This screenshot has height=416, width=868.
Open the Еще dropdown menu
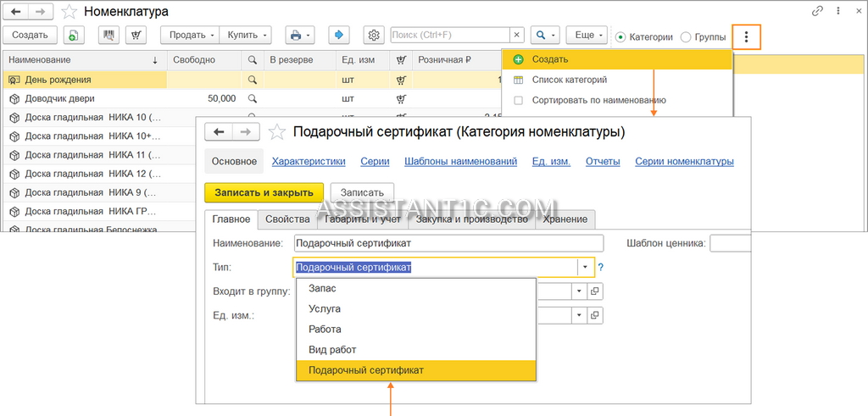pos(587,35)
